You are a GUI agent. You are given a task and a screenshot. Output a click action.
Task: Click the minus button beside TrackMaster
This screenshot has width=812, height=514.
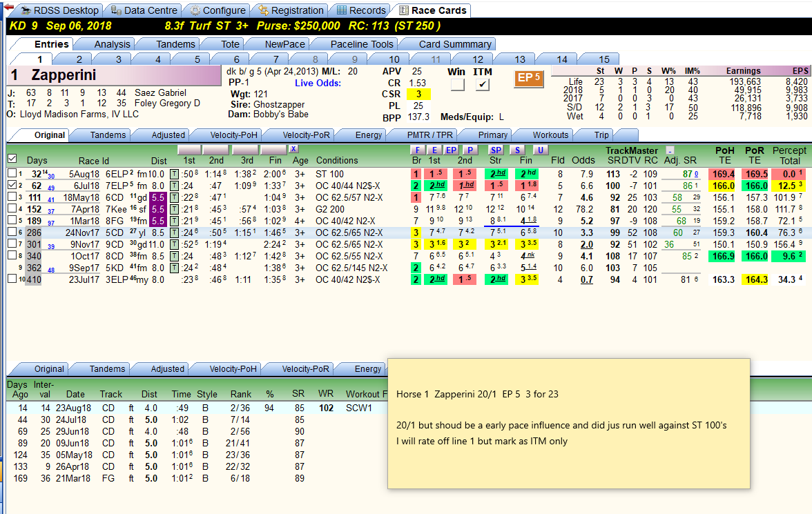coord(670,150)
